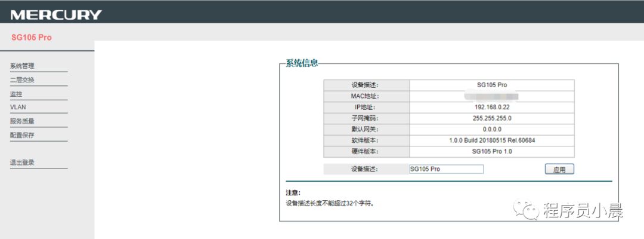Click the 系统信息 section heading

[302, 63]
